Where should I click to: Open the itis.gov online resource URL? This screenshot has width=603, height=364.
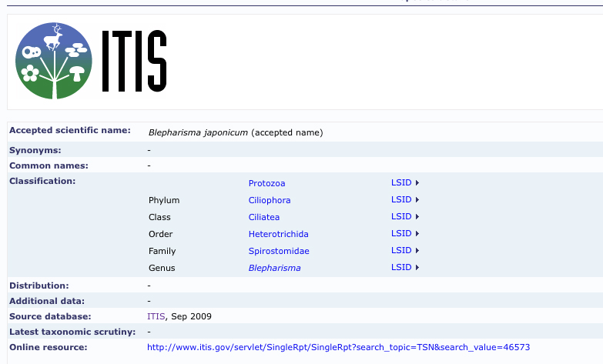click(x=338, y=347)
